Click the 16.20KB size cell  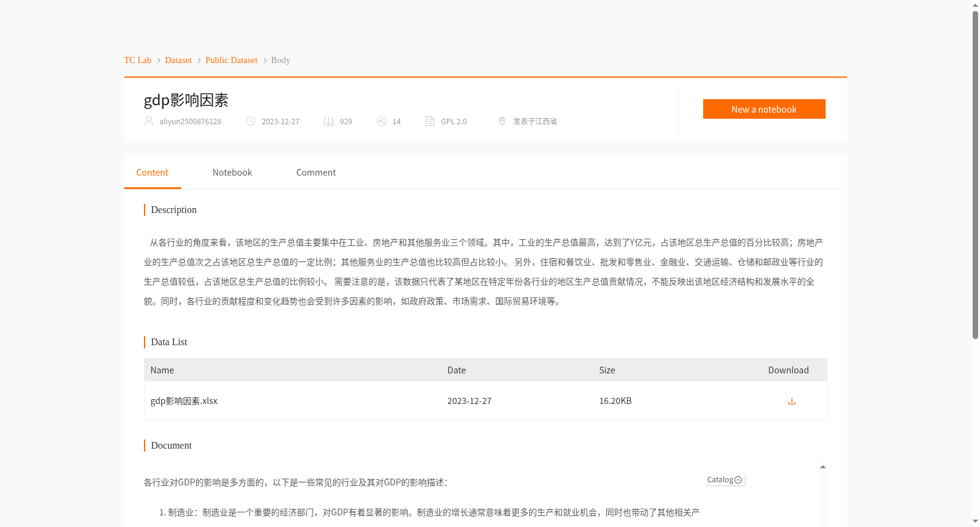click(616, 401)
